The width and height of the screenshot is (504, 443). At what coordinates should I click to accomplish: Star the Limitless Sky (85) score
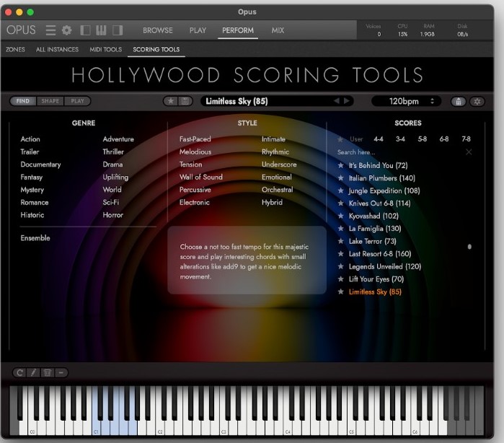click(x=341, y=291)
